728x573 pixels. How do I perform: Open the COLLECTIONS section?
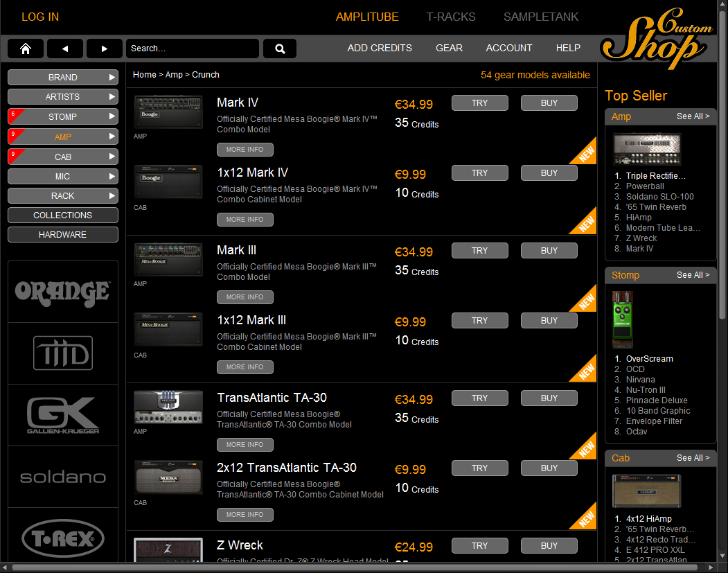(63, 215)
